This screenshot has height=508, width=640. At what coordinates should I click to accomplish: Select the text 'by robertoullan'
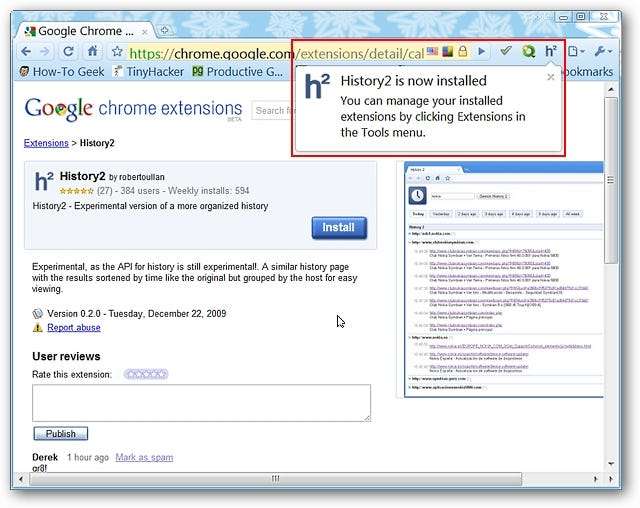(137, 177)
